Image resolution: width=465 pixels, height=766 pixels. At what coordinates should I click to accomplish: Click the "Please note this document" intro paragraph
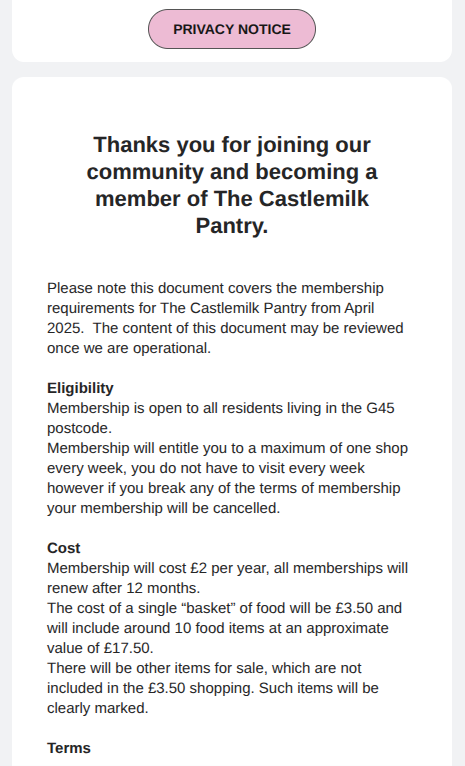(225, 318)
